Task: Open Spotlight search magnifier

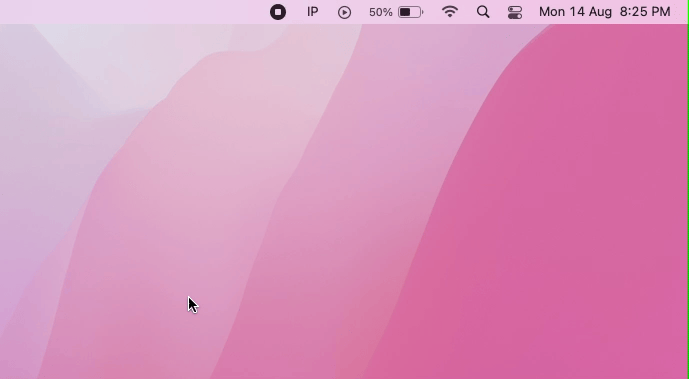Action: (483, 12)
